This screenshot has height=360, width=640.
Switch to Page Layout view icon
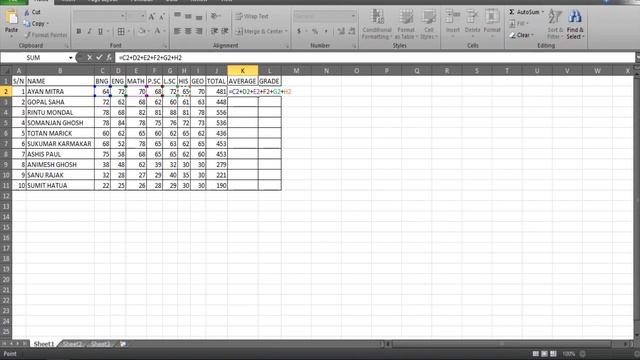(x=544, y=354)
